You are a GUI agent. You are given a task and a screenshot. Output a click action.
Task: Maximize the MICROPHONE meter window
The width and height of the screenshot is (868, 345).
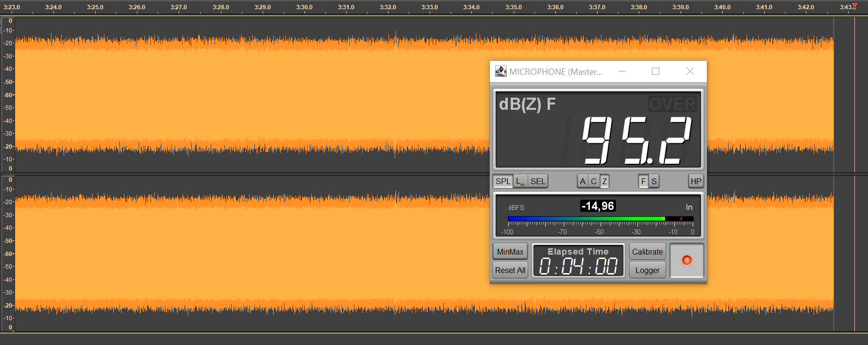pos(655,71)
